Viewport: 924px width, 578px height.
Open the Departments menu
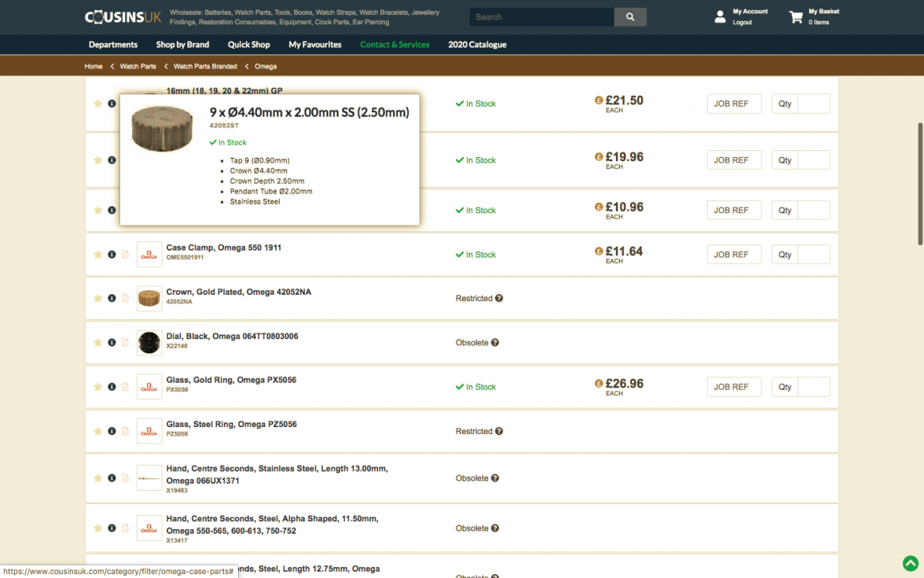click(112, 45)
